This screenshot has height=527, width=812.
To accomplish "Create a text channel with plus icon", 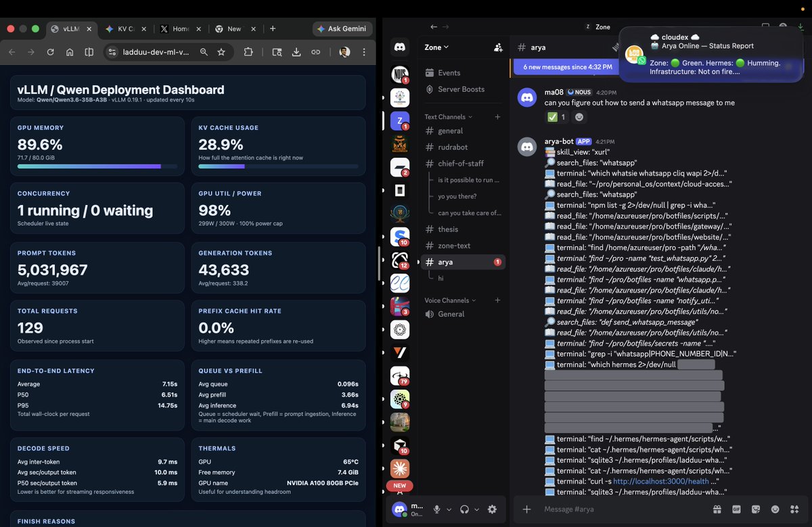I will click(497, 117).
